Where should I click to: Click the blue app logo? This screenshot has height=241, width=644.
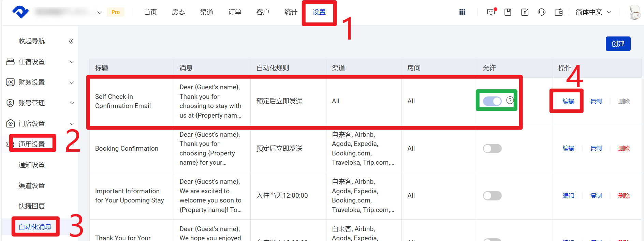tap(20, 12)
